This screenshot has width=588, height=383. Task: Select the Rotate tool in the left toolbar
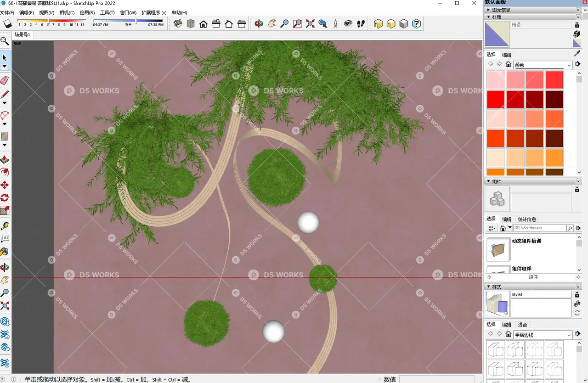pos(6,197)
